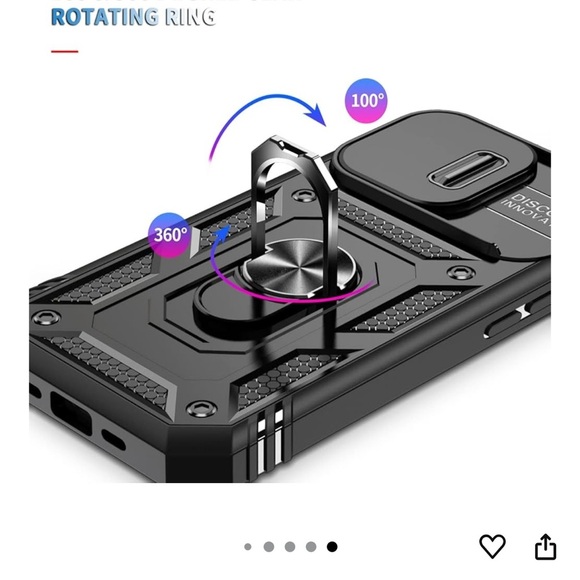Click the red underline accent
Viewport: 580px width, 580px height.
(65, 51)
